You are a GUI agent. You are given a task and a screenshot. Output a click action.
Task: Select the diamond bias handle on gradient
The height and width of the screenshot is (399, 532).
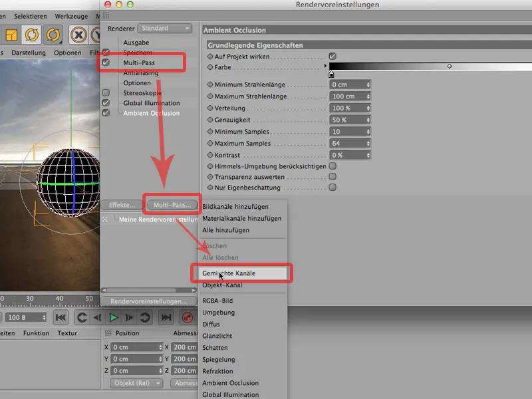coord(450,66)
